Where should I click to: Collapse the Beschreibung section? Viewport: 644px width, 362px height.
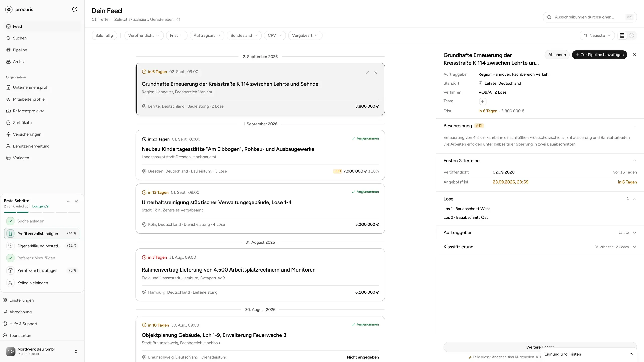(x=634, y=126)
